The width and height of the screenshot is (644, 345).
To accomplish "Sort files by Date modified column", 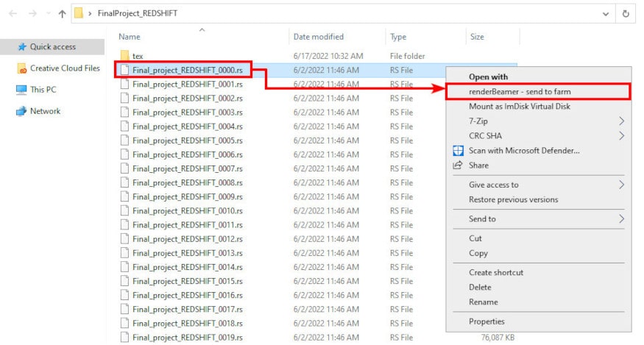I will coord(318,37).
